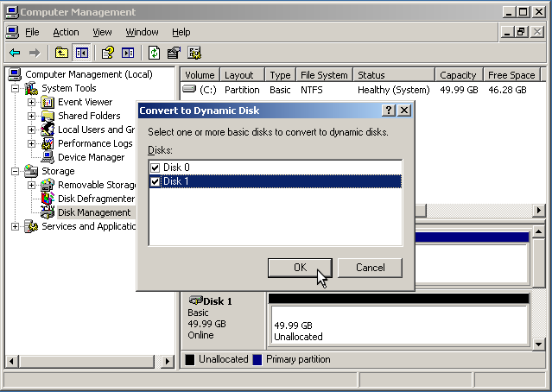Click the Shared Folders tree icon
Viewport: 552px width, 392px height.
point(48,116)
